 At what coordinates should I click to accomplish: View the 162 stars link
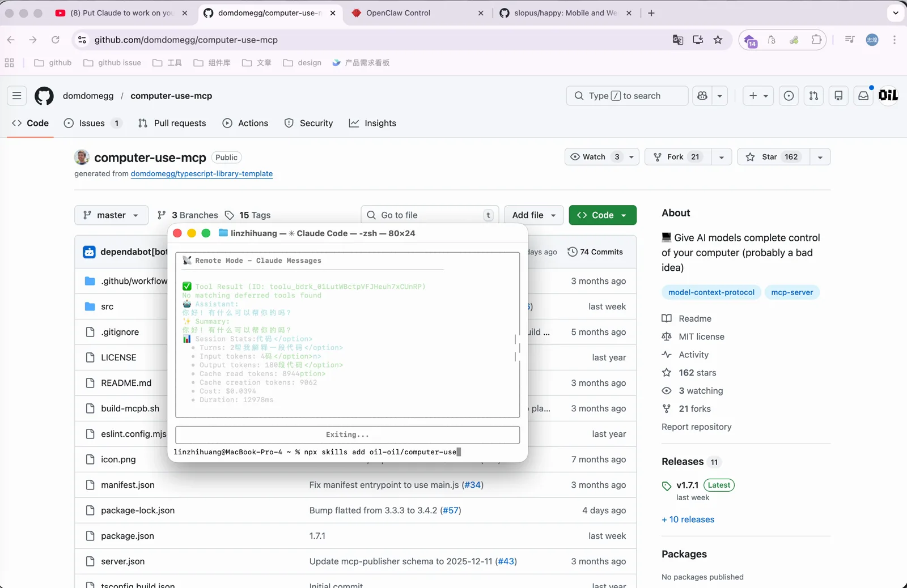click(689, 373)
